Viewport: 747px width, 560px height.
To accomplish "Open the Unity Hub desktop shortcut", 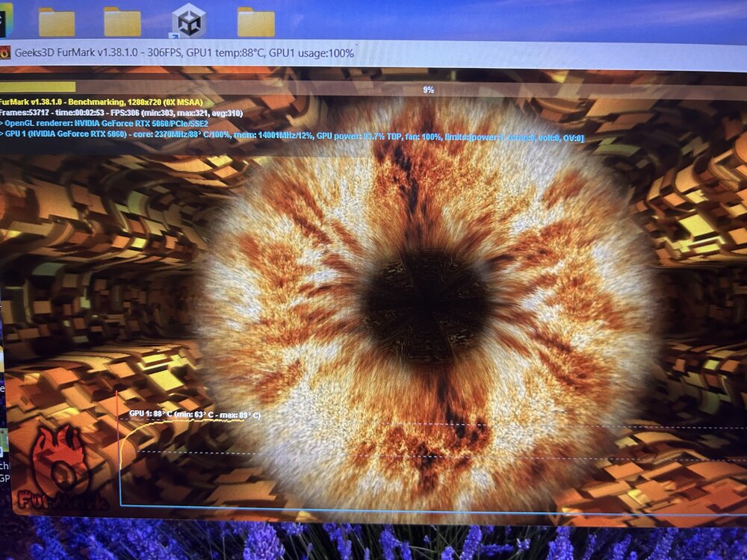I will pos(189,22).
